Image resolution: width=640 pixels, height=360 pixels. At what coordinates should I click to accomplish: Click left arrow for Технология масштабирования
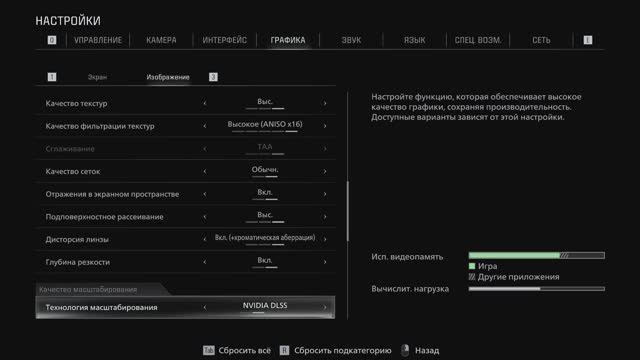pyautogui.click(x=205, y=307)
